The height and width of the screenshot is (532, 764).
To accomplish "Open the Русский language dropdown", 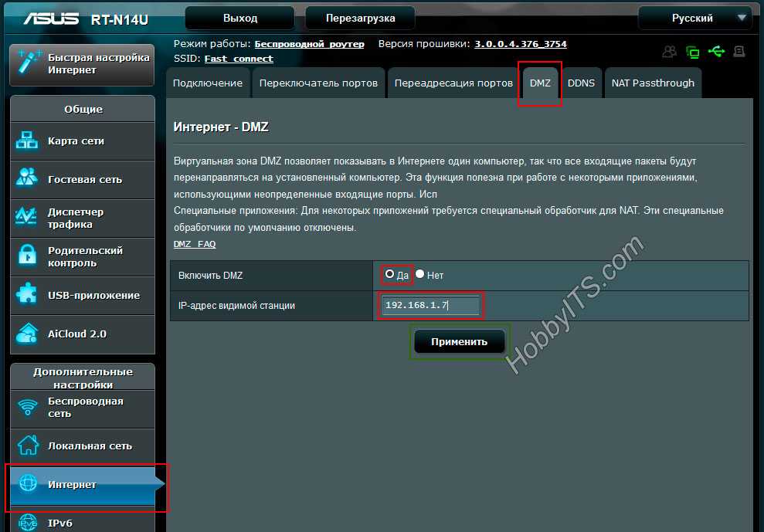I will (694, 18).
